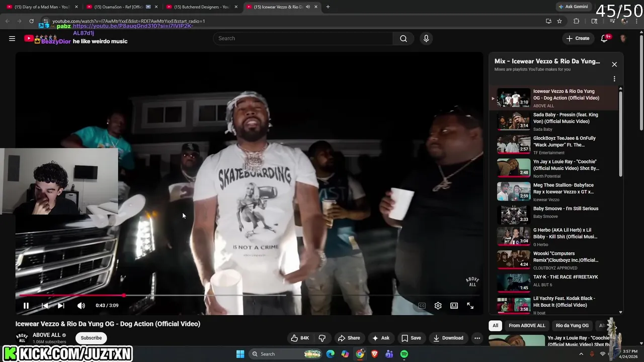Switch to the OsamaSon - Ref tab
Viewport: 644px width, 362px height.
point(122,7)
